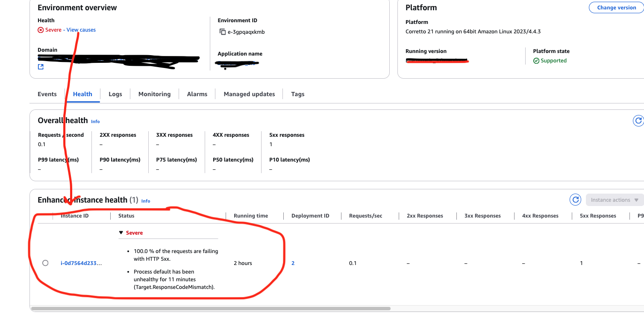The height and width of the screenshot is (315, 644).
Task: Go to the Monitoring tab
Action: [x=154, y=94]
